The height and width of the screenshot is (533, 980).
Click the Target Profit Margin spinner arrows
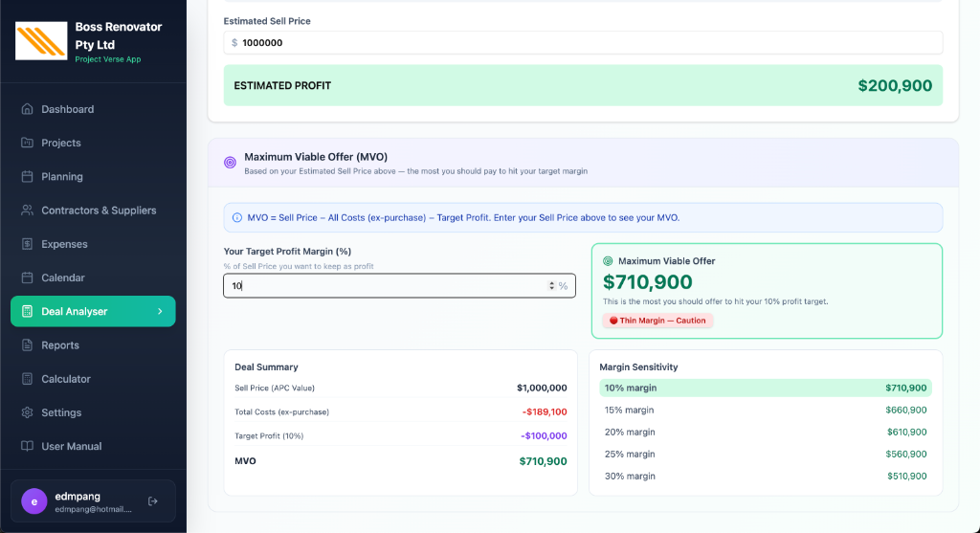coord(551,285)
